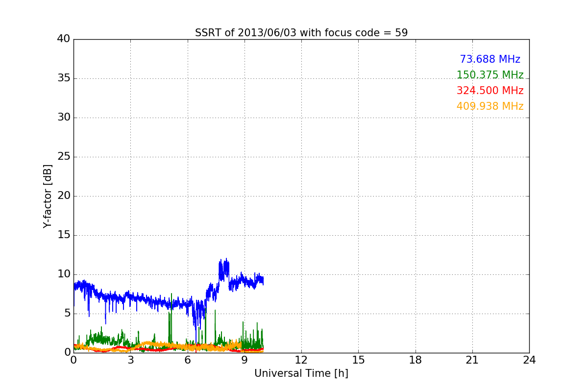Click the y-axis tick label 35
Image resolution: width=588 pixels, height=392 pixels.
click(64, 78)
